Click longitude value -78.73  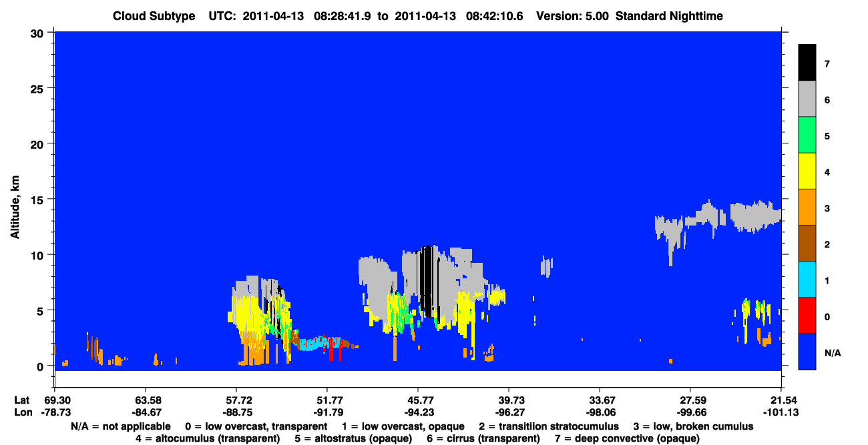point(55,412)
